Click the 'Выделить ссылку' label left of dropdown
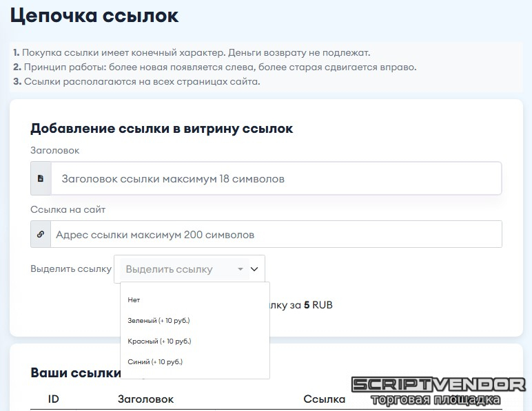 pyautogui.click(x=71, y=269)
